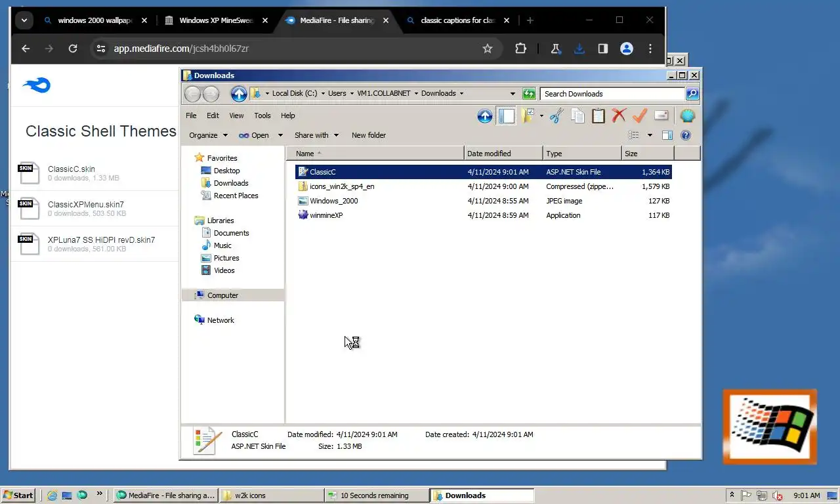The image size is (840, 504).
Task: Click the Start button
Action: tap(18, 495)
